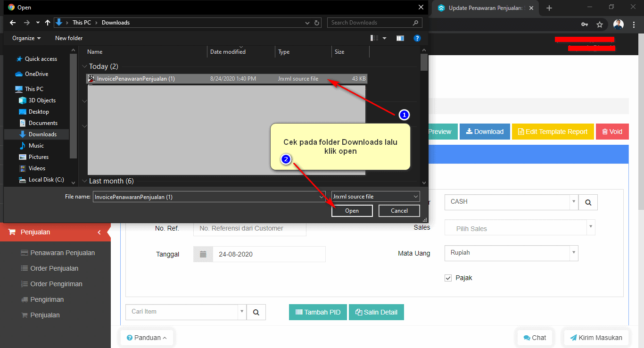Refresh the Downloads folder view
Screen dimensions: 644x348
point(317,23)
